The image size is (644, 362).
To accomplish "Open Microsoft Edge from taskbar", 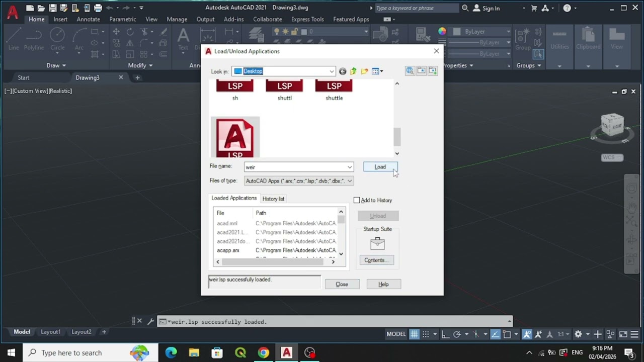I will click(171, 352).
